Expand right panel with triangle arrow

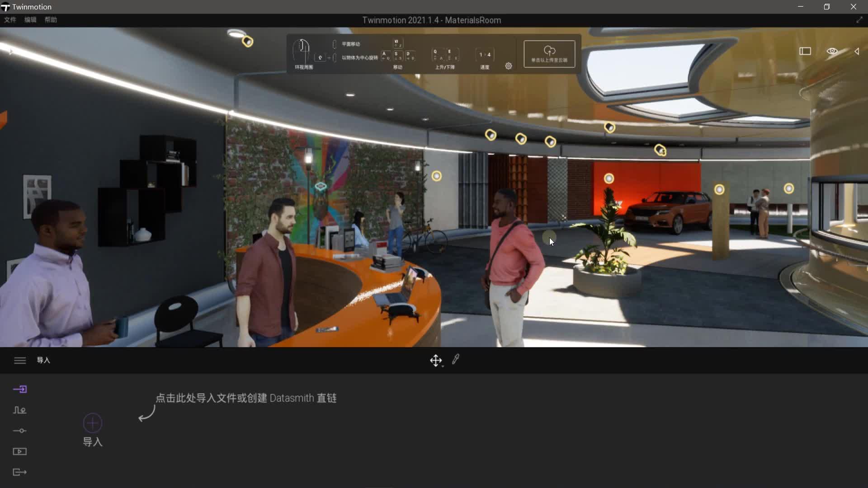857,51
